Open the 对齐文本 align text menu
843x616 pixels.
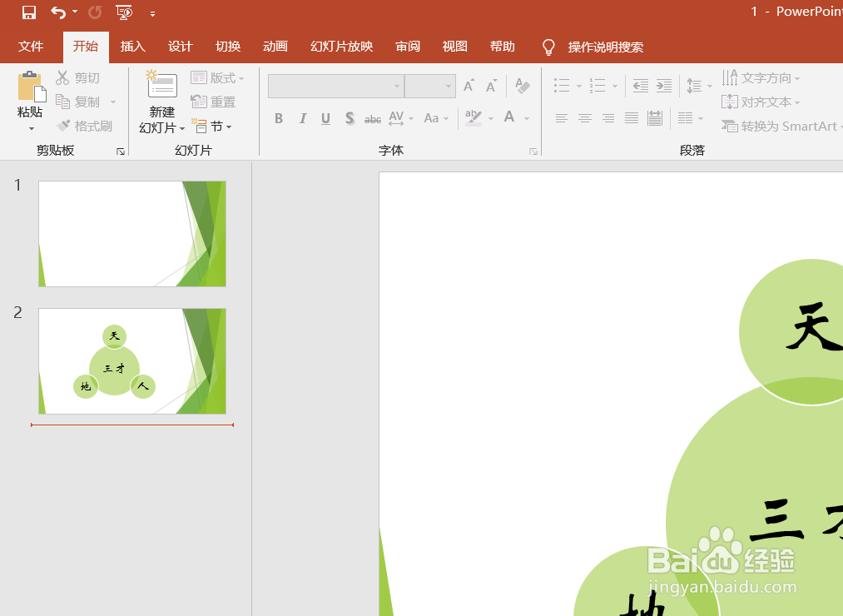click(761, 102)
